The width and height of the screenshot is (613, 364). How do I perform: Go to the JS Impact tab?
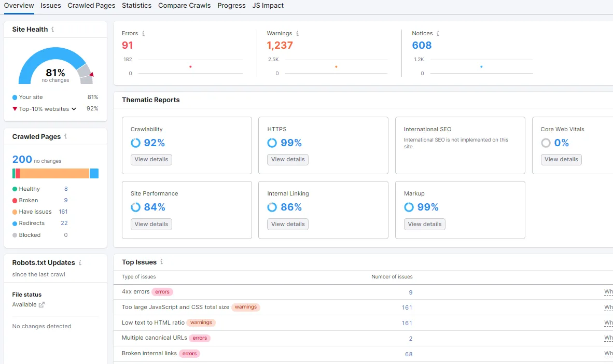(268, 6)
